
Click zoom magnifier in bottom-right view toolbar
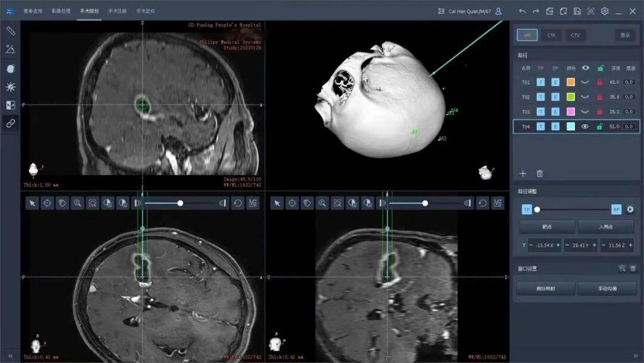[x=322, y=203]
